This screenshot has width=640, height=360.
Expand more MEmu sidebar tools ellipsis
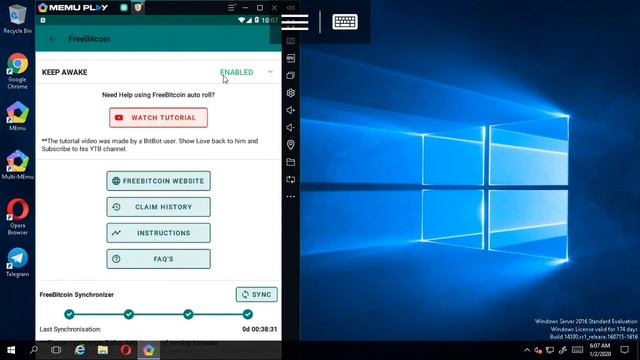click(291, 197)
